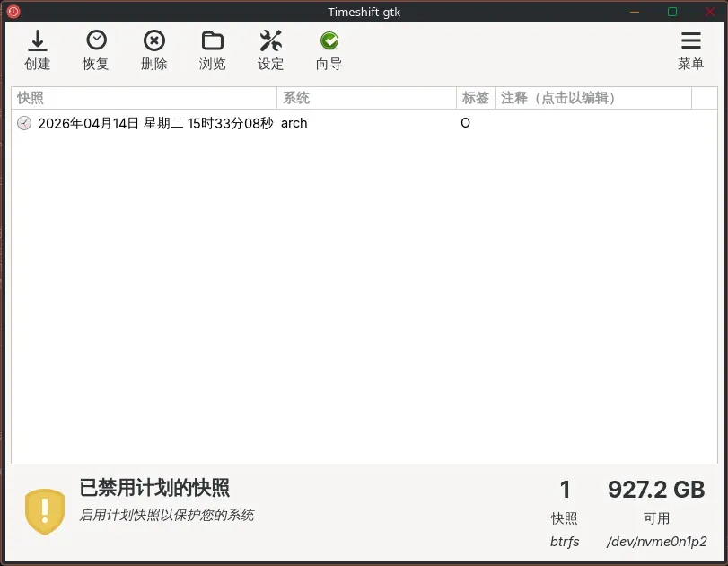Maximize the Timeshift-gtk window

click(672, 12)
